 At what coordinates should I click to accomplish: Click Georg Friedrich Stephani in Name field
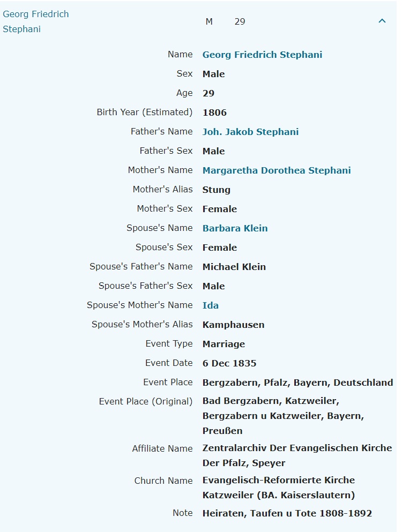pos(262,55)
